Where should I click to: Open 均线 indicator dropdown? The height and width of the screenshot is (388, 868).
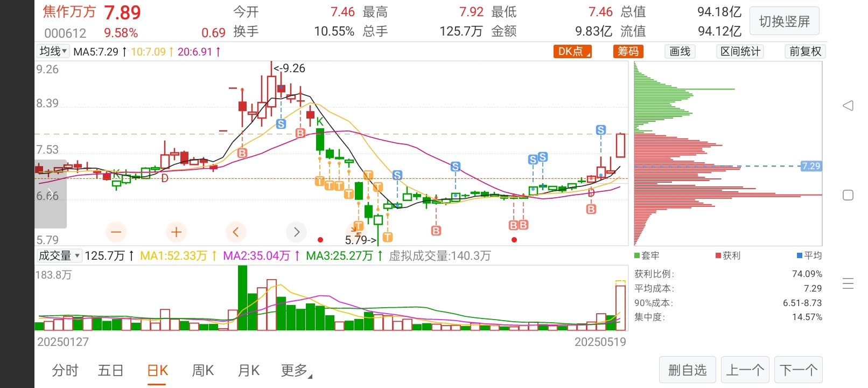point(53,51)
